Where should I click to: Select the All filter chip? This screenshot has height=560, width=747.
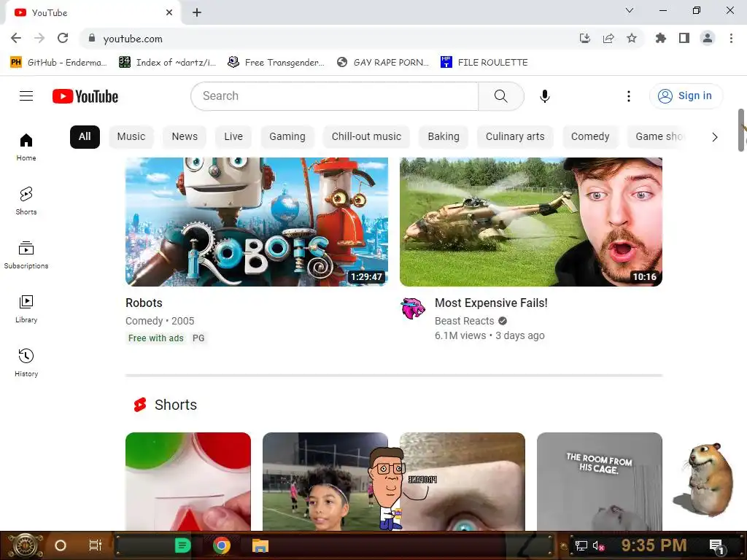coord(85,136)
